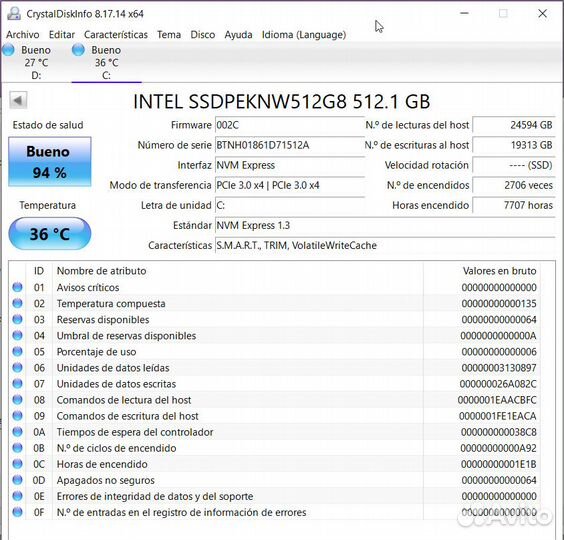The width and height of the screenshot is (564, 540).
Task: Click the Interfaz field NVM Express
Action: [290, 165]
